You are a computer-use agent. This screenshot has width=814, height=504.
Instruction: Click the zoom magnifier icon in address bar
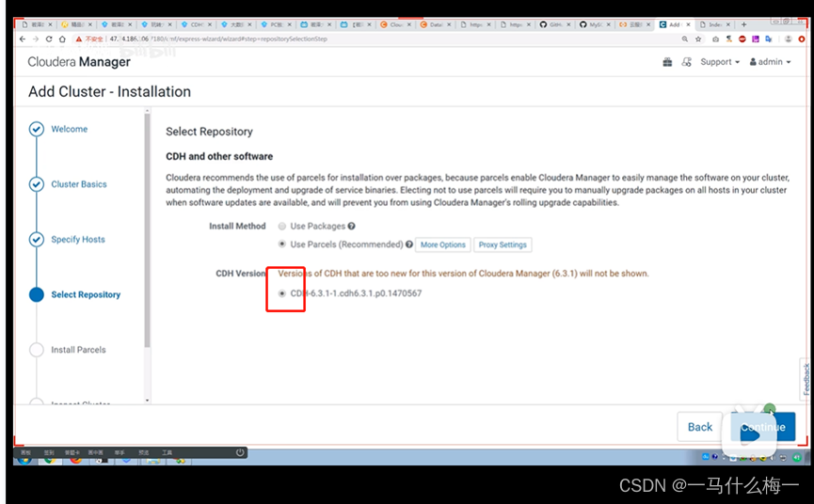point(685,39)
